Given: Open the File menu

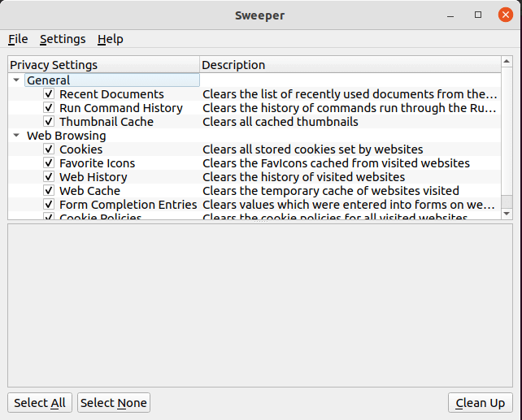Looking at the screenshot, I should pyautogui.click(x=18, y=39).
